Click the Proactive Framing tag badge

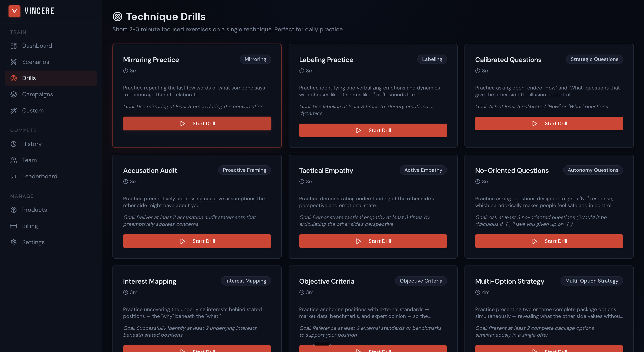point(244,170)
